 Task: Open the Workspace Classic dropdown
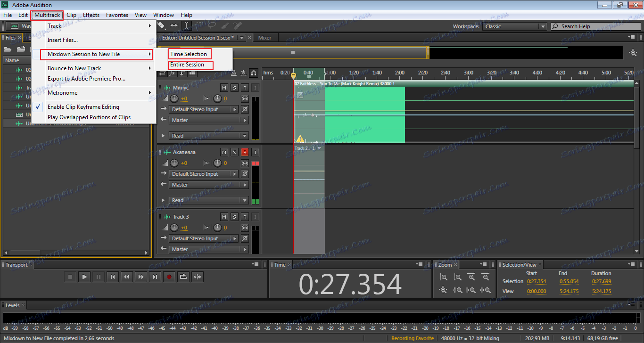515,26
